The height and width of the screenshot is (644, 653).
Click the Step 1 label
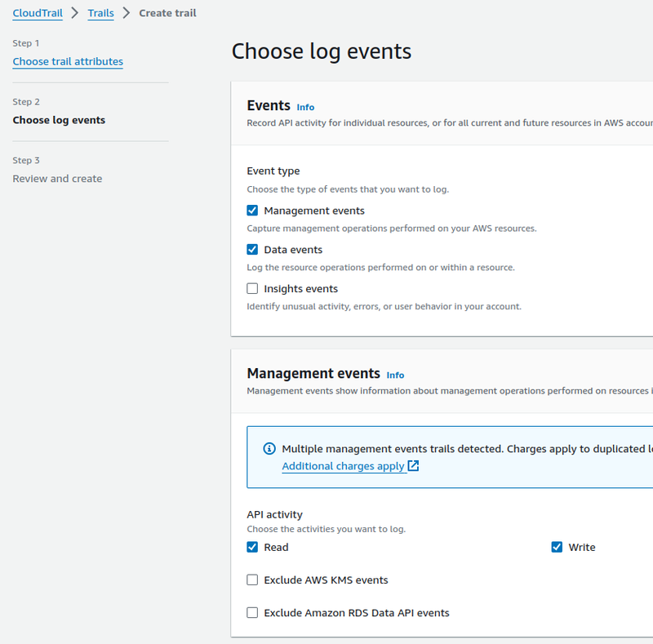[x=26, y=43]
